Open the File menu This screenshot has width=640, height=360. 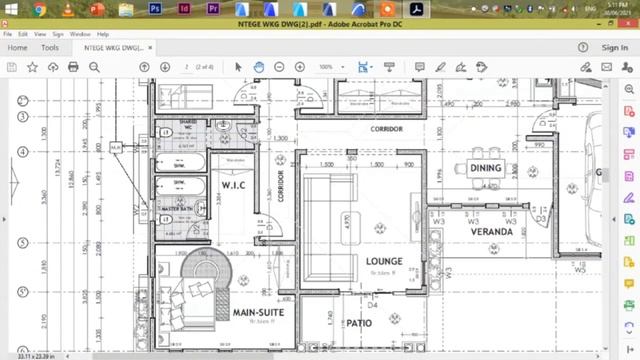[8, 34]
